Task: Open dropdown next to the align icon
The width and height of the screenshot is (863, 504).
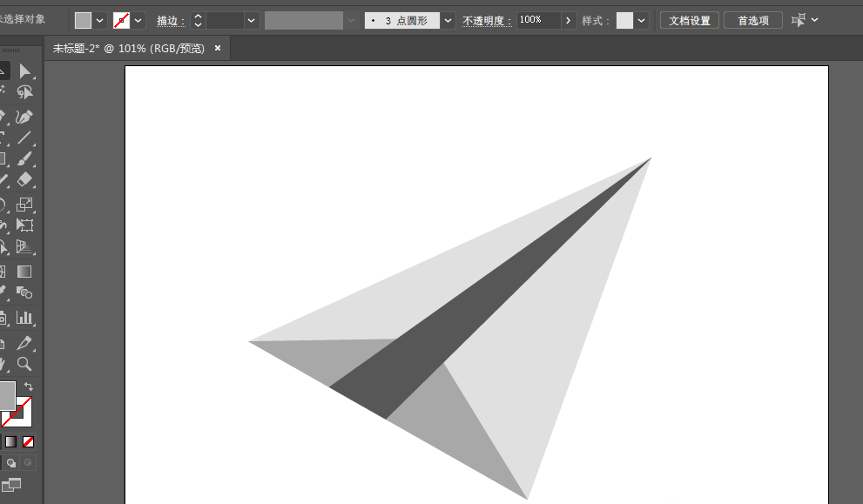Action: click(815, 20)
